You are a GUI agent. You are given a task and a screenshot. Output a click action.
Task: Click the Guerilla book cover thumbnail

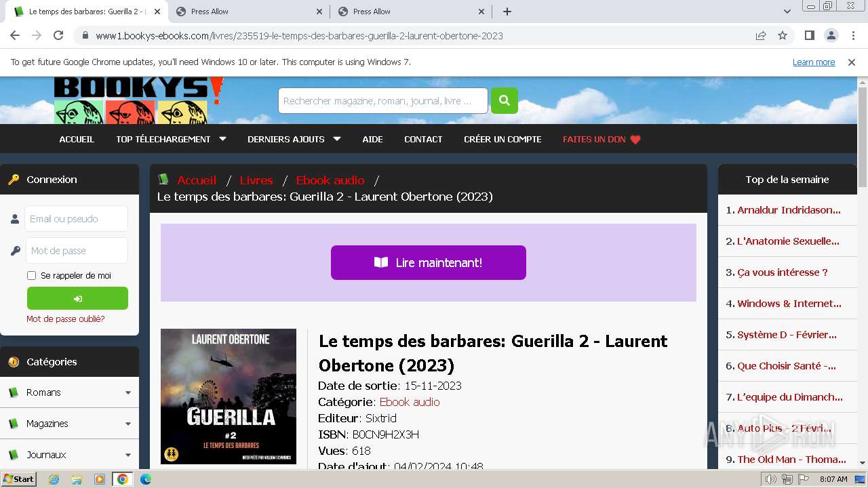pos(229,396)
